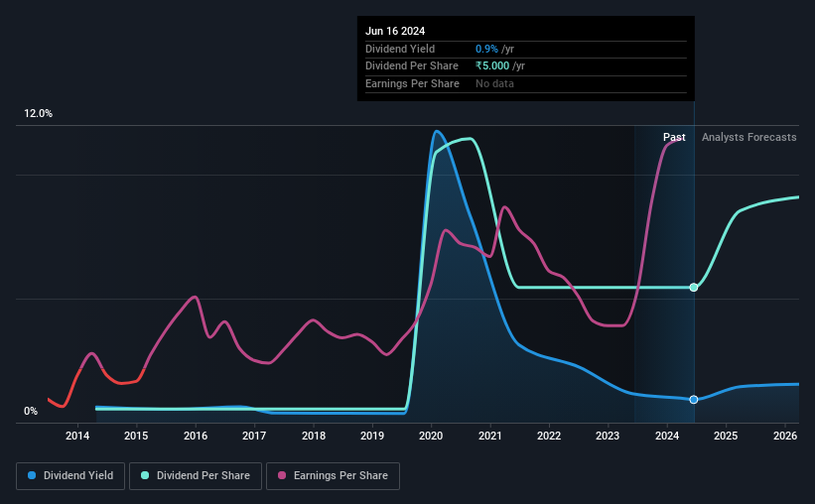Image resolution: width=815 pixels, height=504 pixels.
Task: Click the 2019 x-axis label
Action: tap(372, 436)
